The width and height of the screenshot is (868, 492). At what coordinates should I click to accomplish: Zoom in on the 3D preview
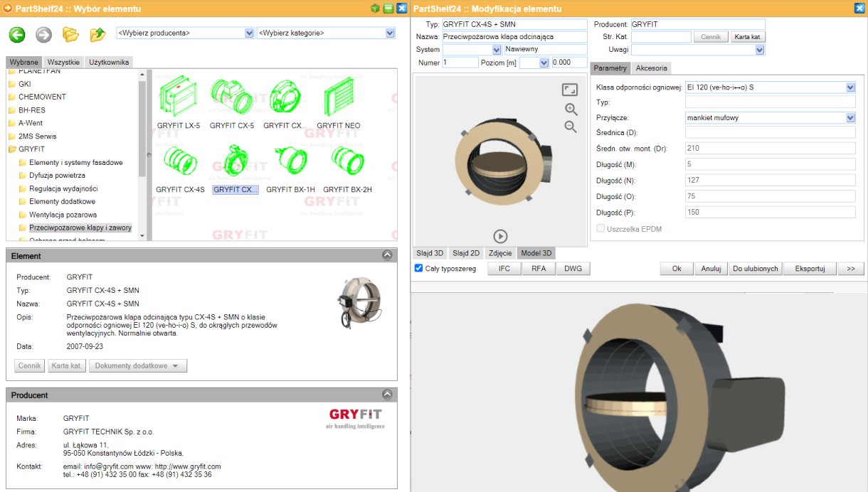(571, 109)
